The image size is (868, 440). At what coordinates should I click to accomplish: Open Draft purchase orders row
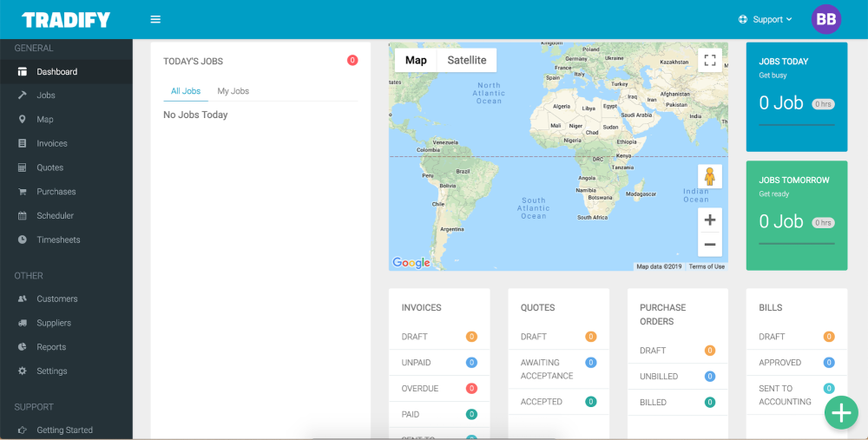[x=678, y=351]
